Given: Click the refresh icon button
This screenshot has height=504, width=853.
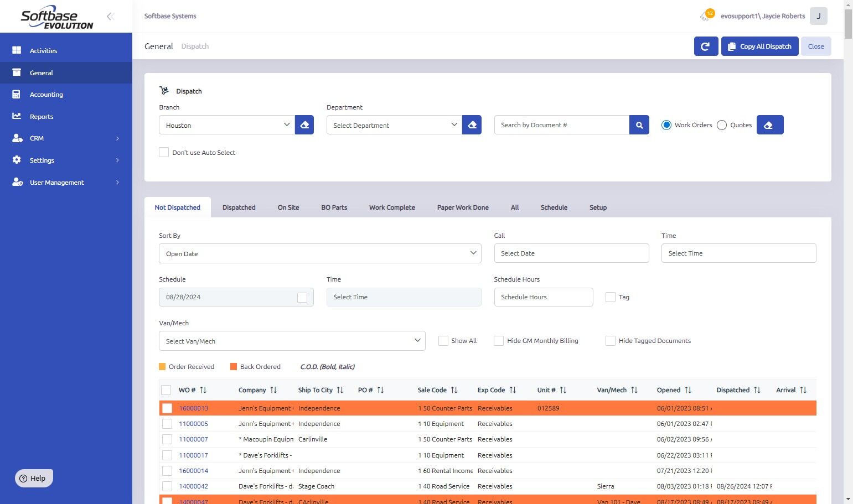Looking at the screenshot, I should coord(706,46).
